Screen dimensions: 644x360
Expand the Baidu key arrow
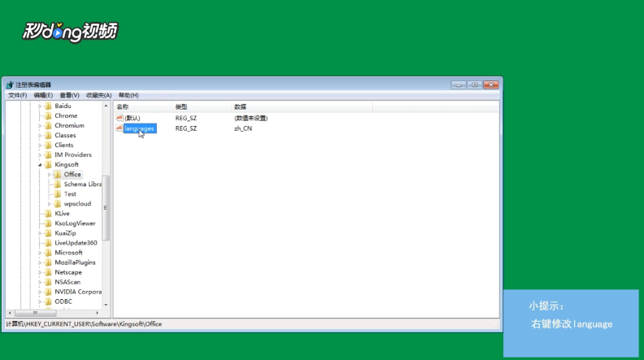pos(40,106)
